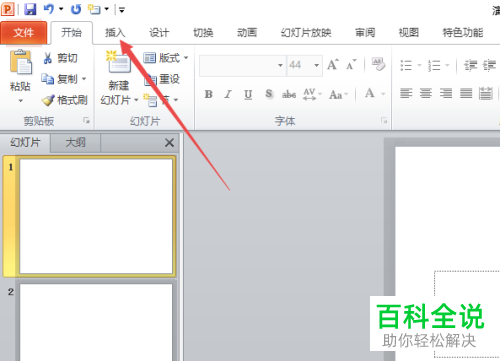Expand the 复制 (Copy) dropdown arrow

click(84, 79)
